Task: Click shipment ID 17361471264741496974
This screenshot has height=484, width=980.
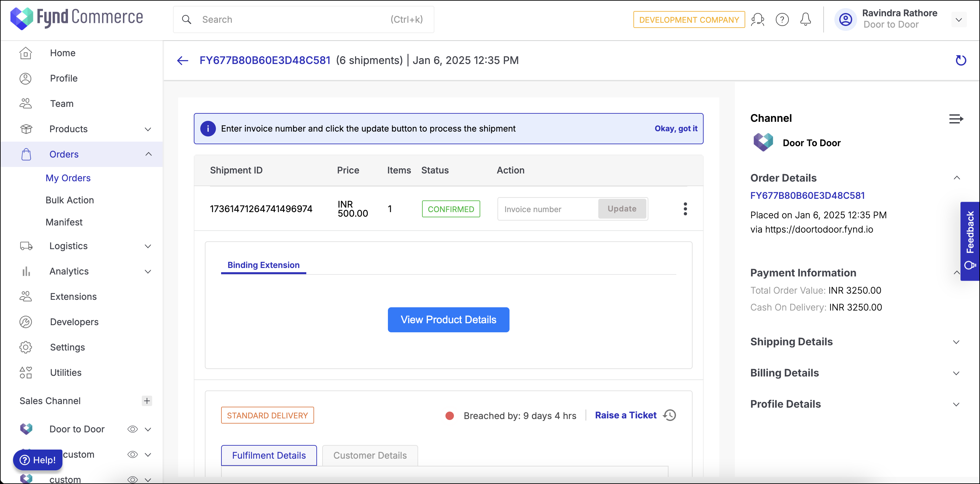Action: pos(261,209)
